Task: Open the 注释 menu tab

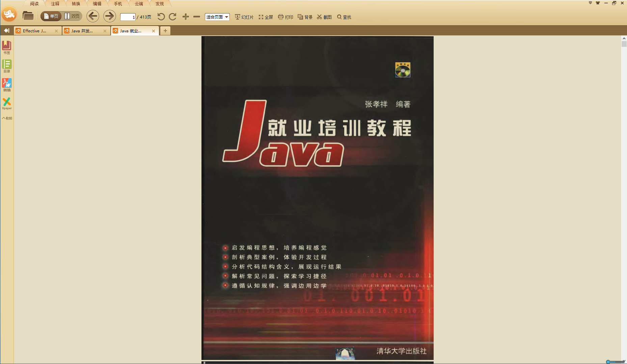Action: click(x=55, y=4)
